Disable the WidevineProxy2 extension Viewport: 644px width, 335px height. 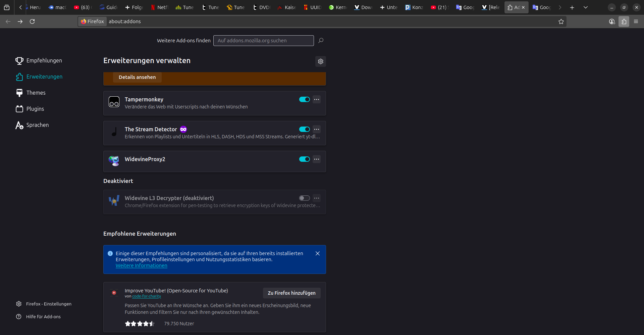point(305,159)
